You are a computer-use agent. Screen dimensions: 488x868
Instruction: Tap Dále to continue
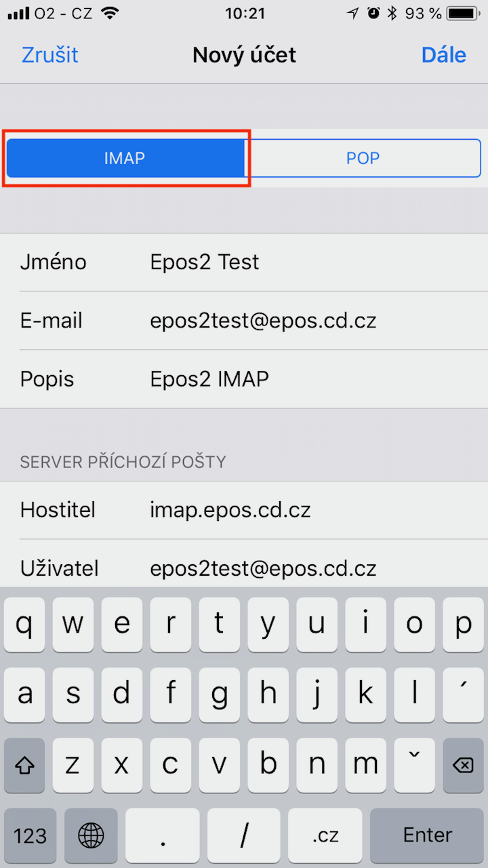[x=444, y=55]
